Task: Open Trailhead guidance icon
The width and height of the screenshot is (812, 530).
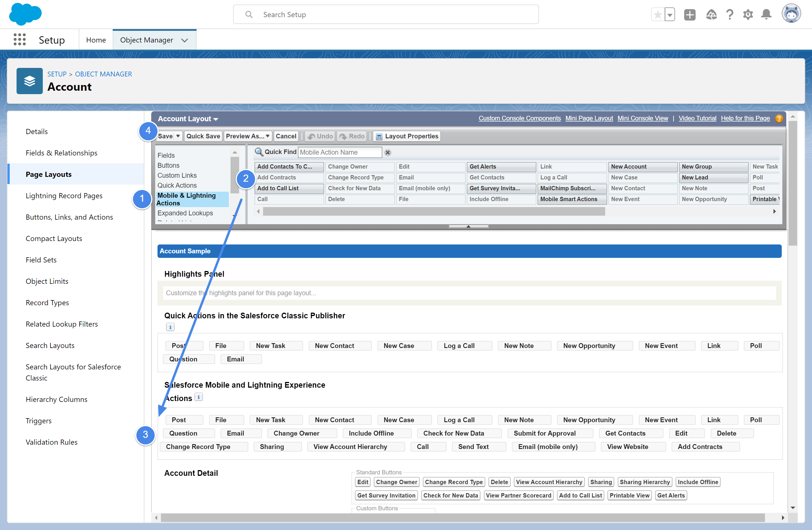Action: pyautogui.click(x=711, y=15)
